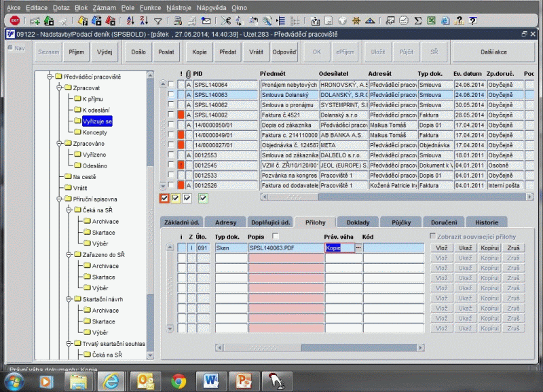Click the sigma sum icon
Screen dimensions: 543x392
[418, 21]
